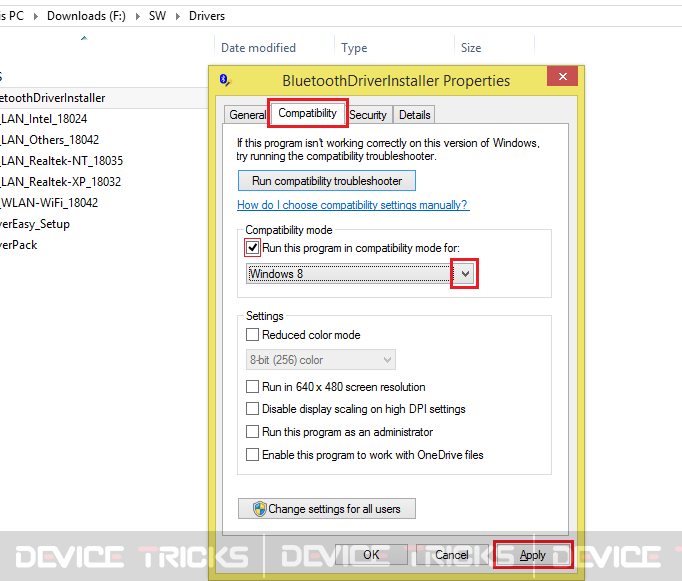Expand the arrow before Downloads (F:) breadcrumb
This screenshot has height=581, width=682.
click(36, 17)
